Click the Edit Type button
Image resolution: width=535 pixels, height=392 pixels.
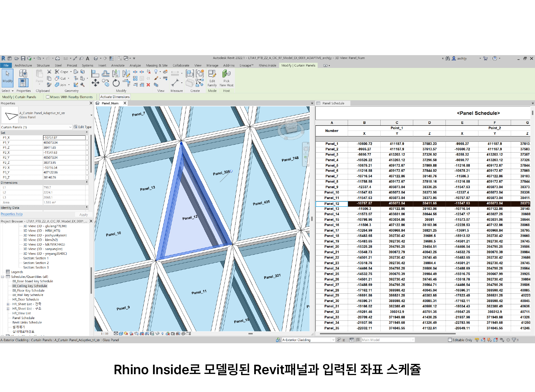[x=82, y=127]
